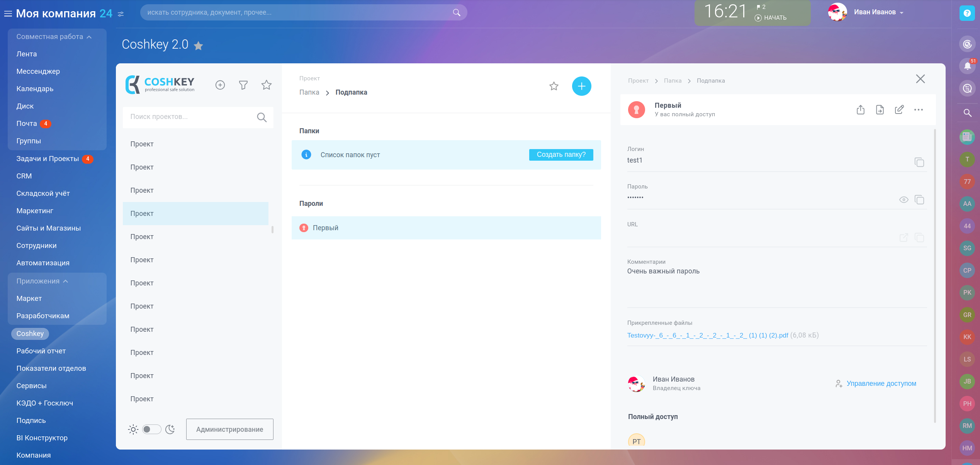Image resolution: width=980 pixels, height=465 pixels.
Task: Open the Администрирование button
Action: 230,429
